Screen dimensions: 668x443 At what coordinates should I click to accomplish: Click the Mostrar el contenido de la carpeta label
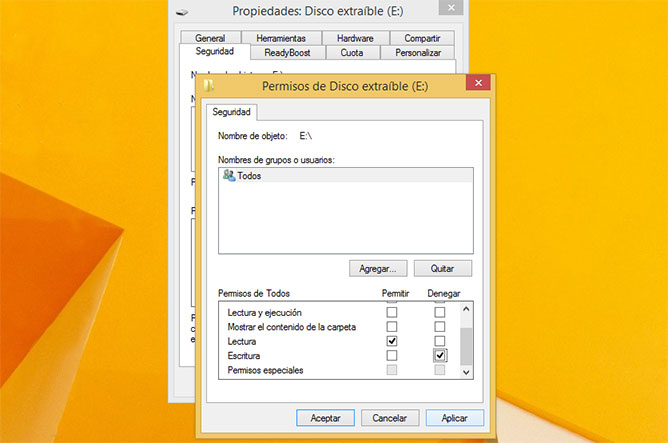click(x=292, y=327)
